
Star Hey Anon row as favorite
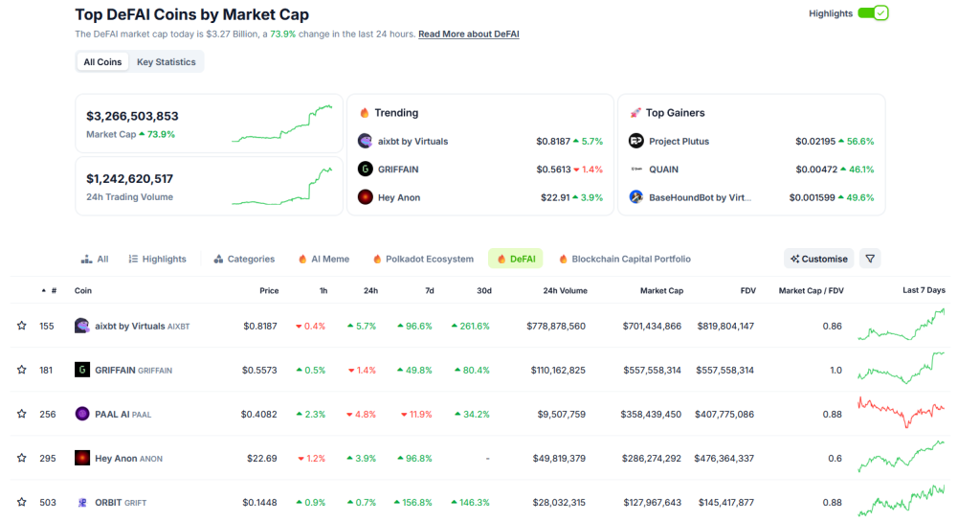22,458
